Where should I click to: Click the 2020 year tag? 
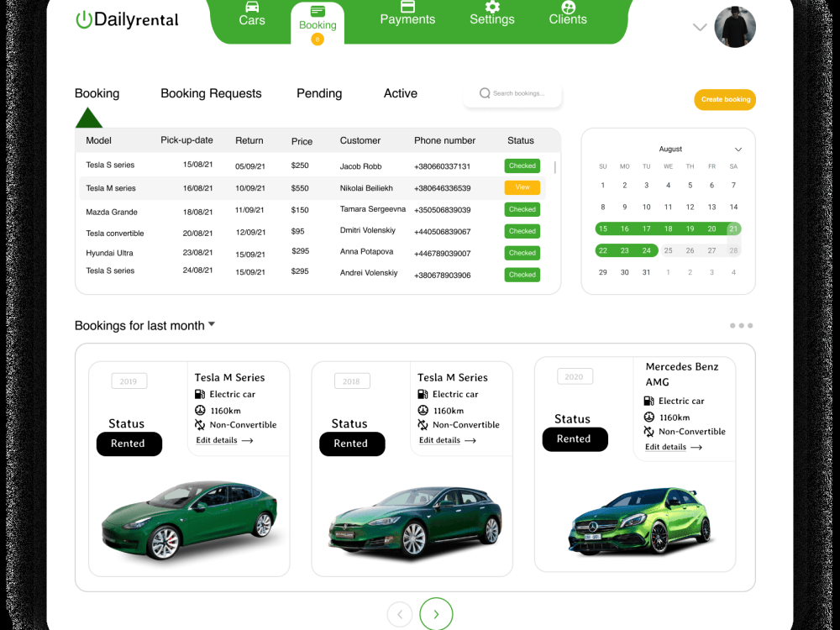575,376
